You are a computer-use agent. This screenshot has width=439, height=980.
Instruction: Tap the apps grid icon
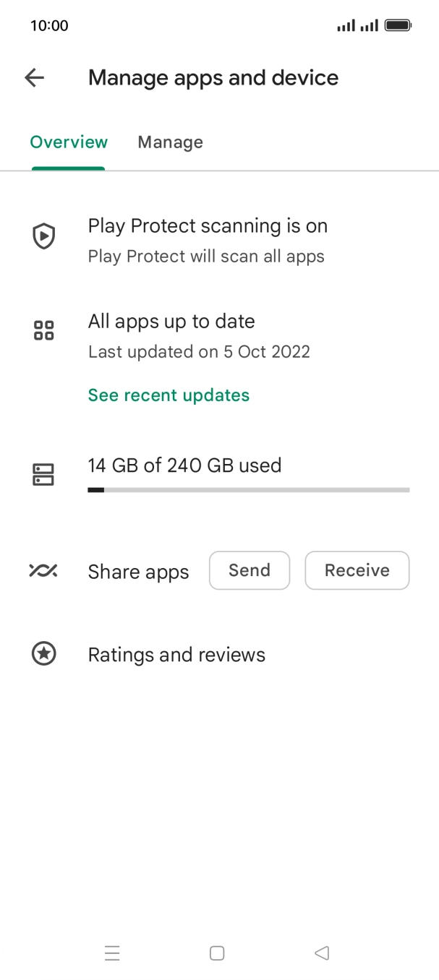click(x=44, y=331)
